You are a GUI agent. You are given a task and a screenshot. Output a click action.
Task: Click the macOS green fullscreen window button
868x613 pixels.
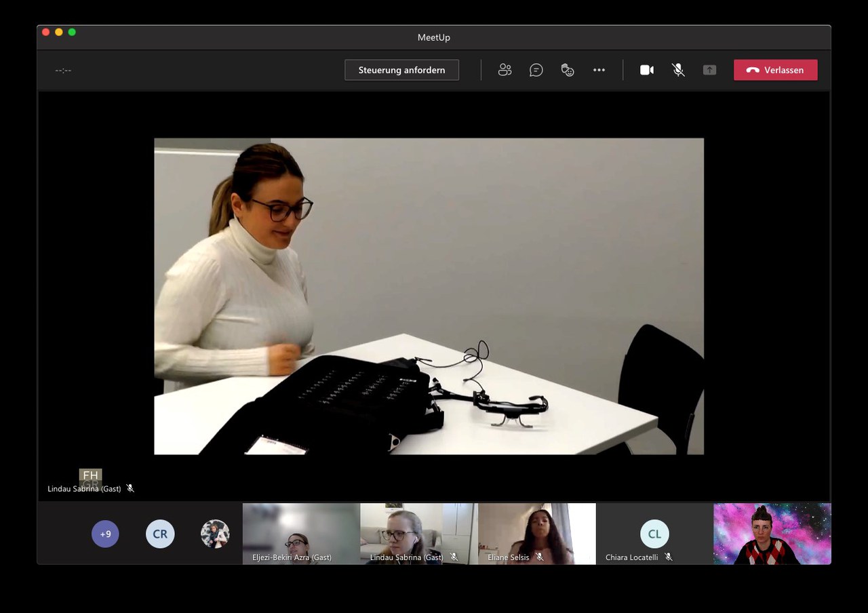(x=72, y=32)
